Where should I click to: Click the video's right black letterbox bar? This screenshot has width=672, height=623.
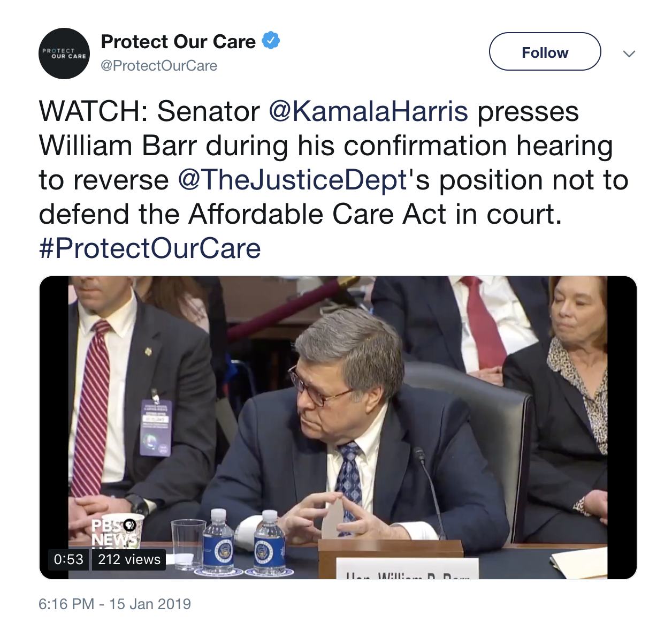[622, 428]
